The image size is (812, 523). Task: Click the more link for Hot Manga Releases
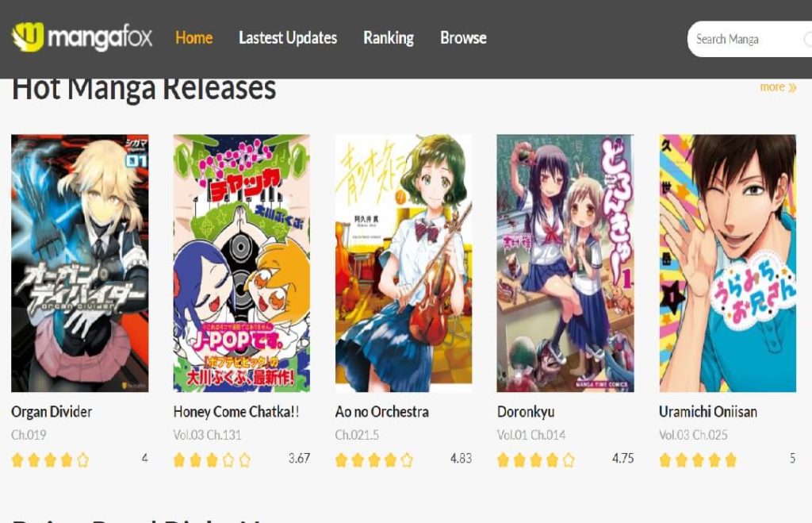[778, 87]
